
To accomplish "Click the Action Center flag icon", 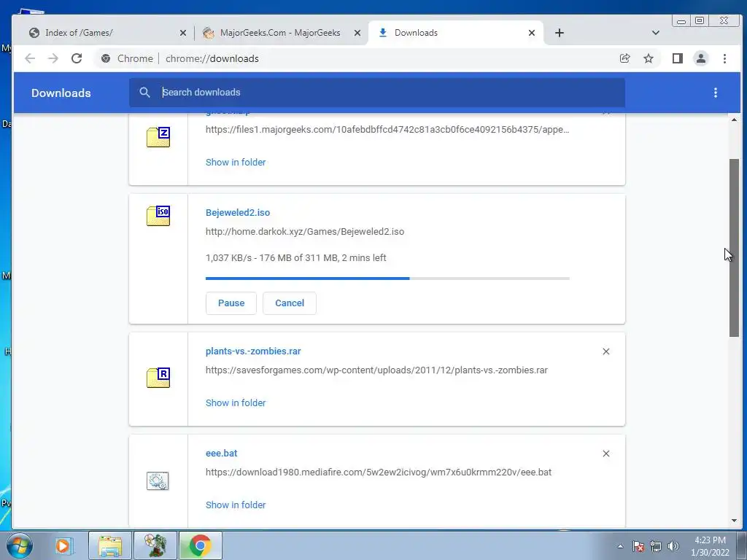I will coord(638,546).
